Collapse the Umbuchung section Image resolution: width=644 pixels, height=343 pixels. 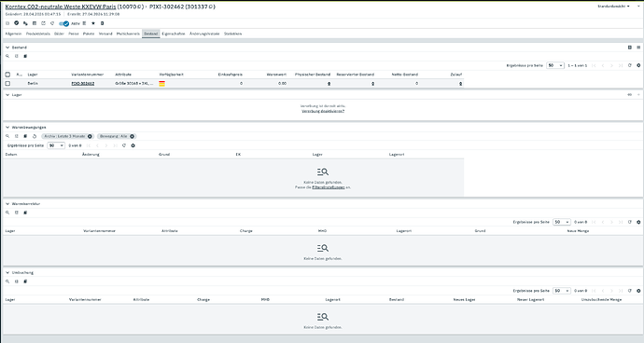(x=7, y=272)
